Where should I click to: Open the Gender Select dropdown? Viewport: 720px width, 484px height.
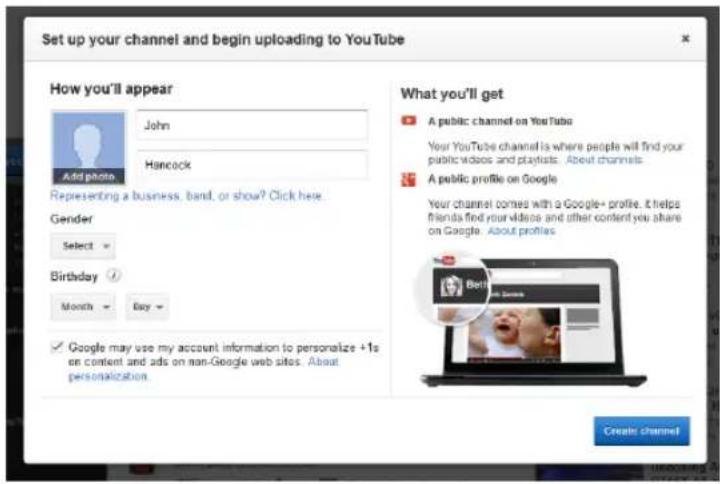tap(83, 246)
